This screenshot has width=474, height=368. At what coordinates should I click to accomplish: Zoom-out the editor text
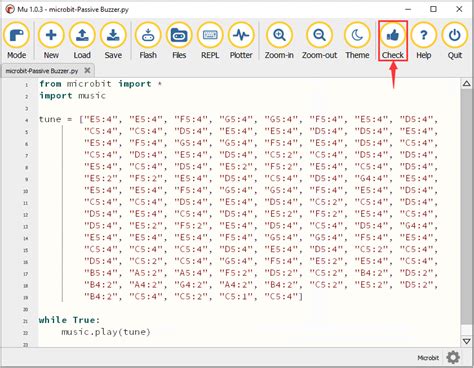[319, 41]
